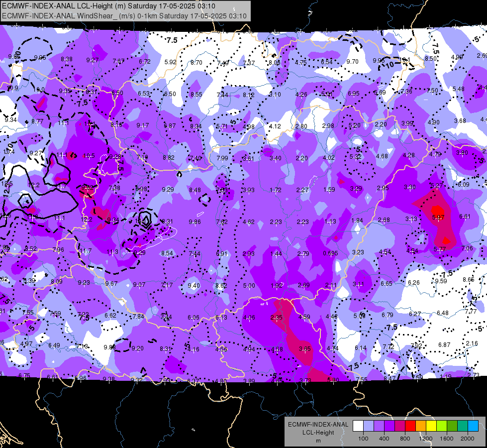Choose the sky blue legend swatch

click(473, 426)
